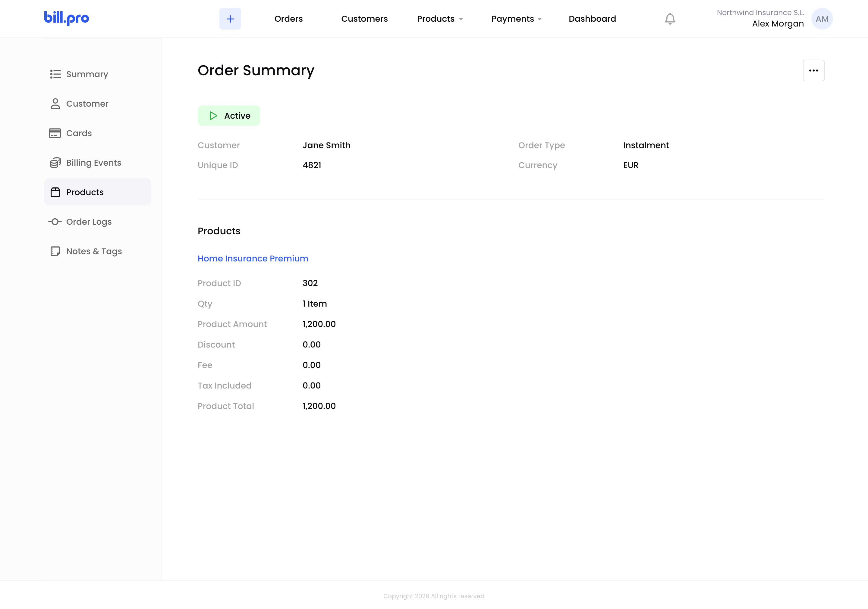Switch to the Billing Events sidebar section
The width and height of the screenshot is (868, 609).
coord(98,162)
